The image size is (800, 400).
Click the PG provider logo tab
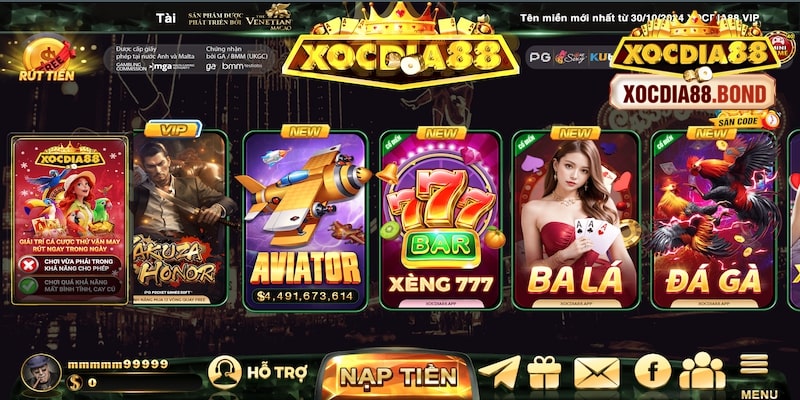coord(539,58)
